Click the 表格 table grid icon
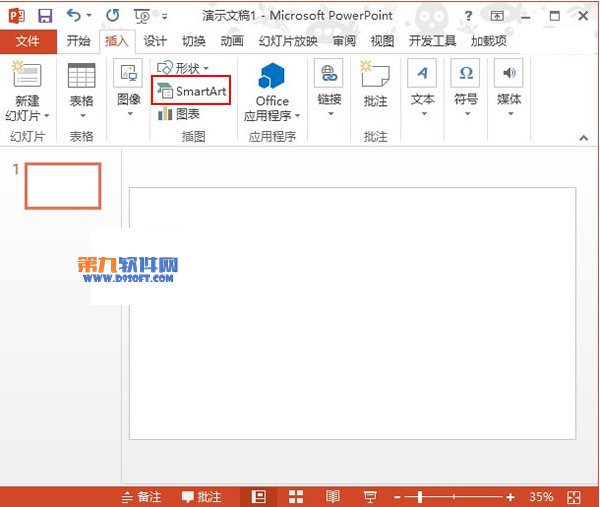The width and height of the screenshot is (600, 507). [x=81, y=75]
